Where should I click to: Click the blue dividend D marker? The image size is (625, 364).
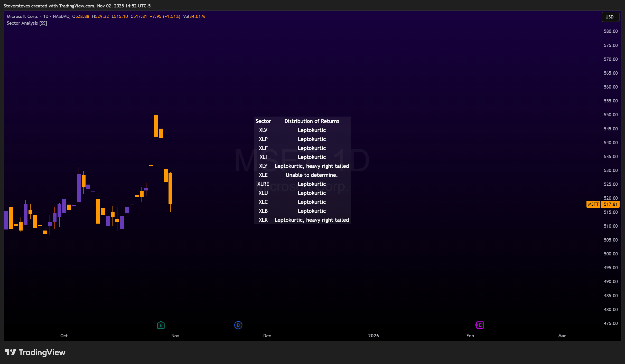(238, 325)
